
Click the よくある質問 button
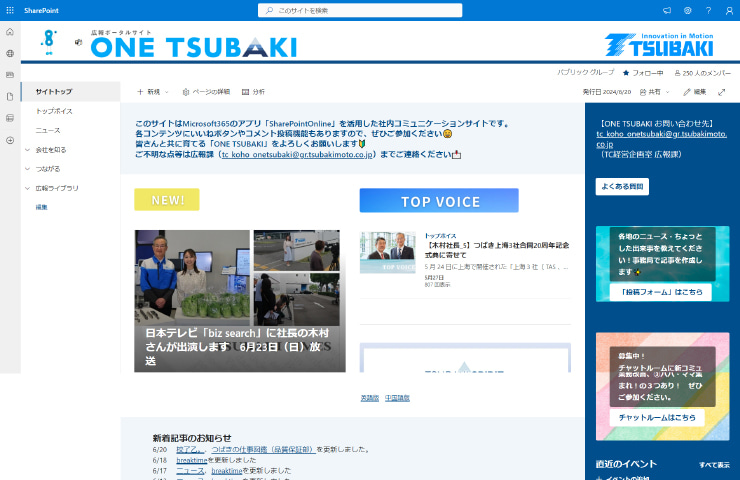click(x=622, y=186)
